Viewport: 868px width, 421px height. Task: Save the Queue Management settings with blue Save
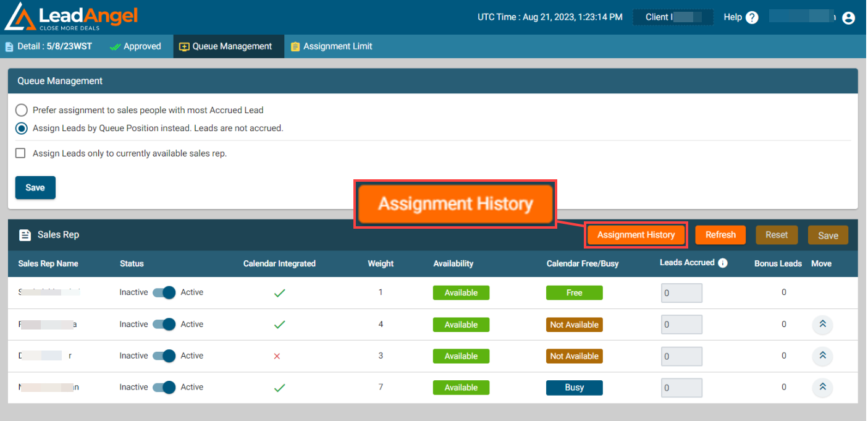35,187
